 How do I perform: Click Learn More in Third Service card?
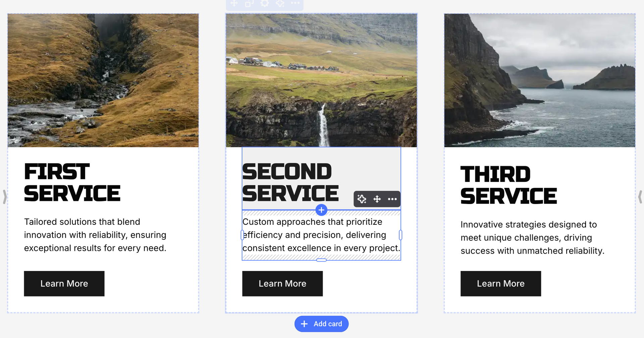click(x=501, y=283)
